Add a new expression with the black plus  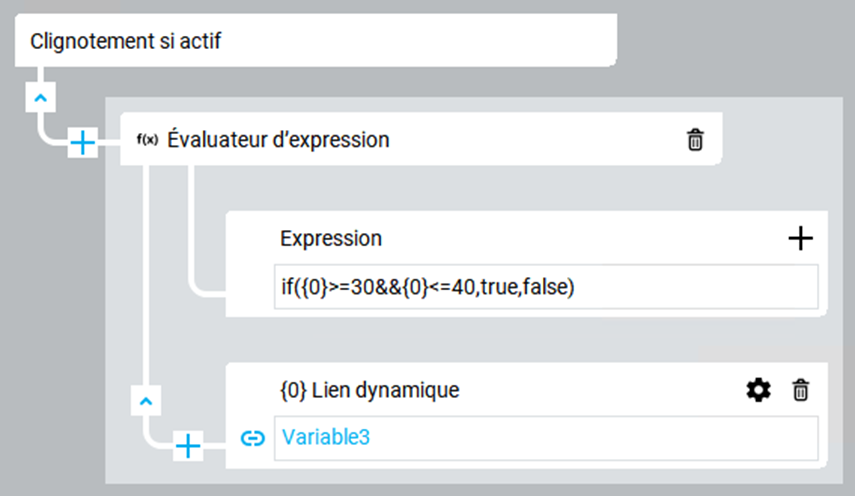point(800,238)
